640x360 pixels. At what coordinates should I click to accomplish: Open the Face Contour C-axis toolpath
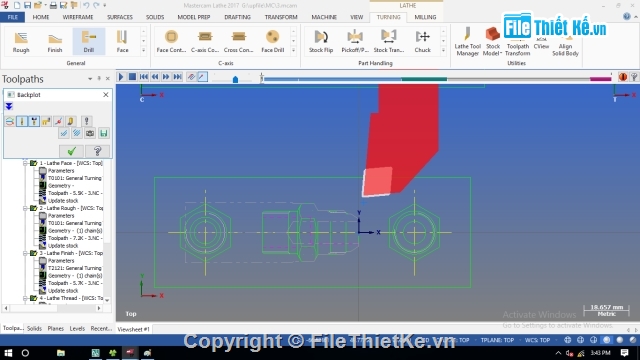(x=171, y=42)
